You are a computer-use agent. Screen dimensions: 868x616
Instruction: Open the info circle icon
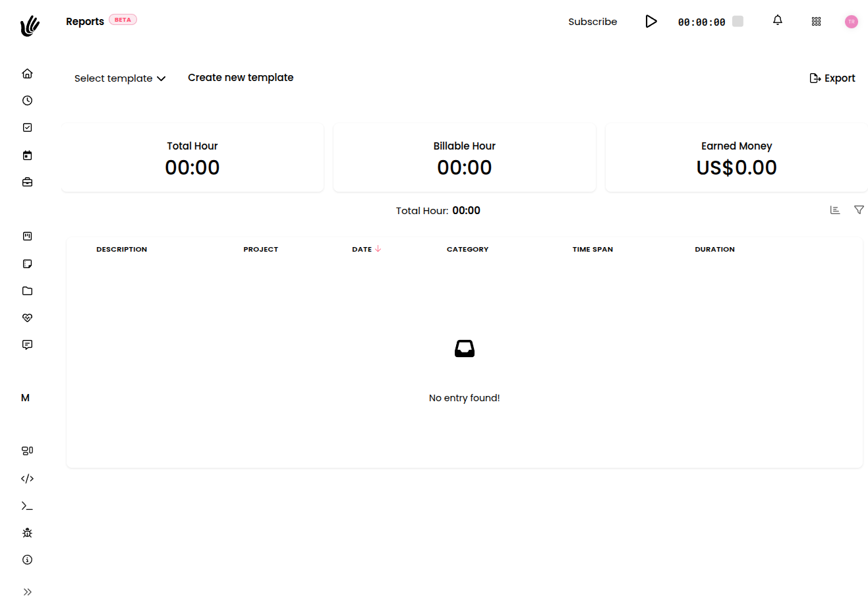27,559
